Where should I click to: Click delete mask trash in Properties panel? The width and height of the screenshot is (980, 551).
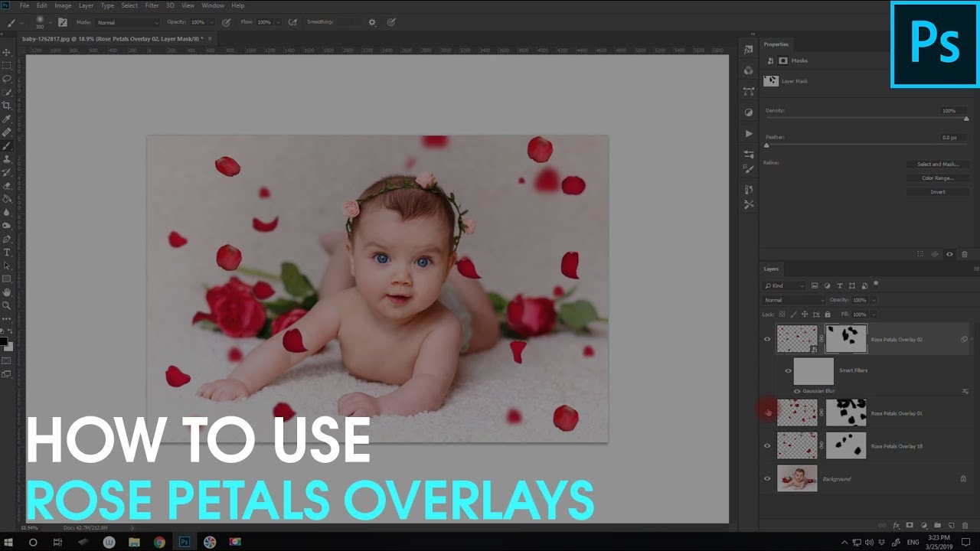point(965,254)
